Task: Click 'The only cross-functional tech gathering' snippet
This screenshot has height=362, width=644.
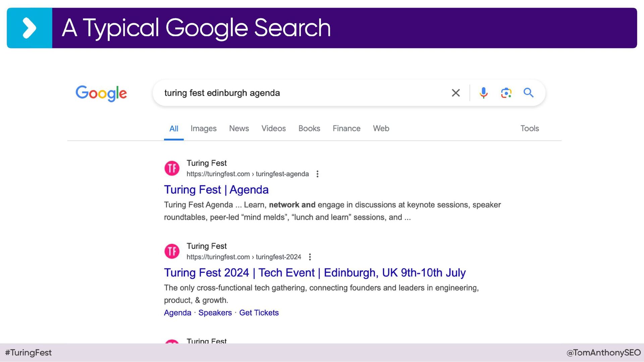Action: pyautogui.click(x=321, y=294)
